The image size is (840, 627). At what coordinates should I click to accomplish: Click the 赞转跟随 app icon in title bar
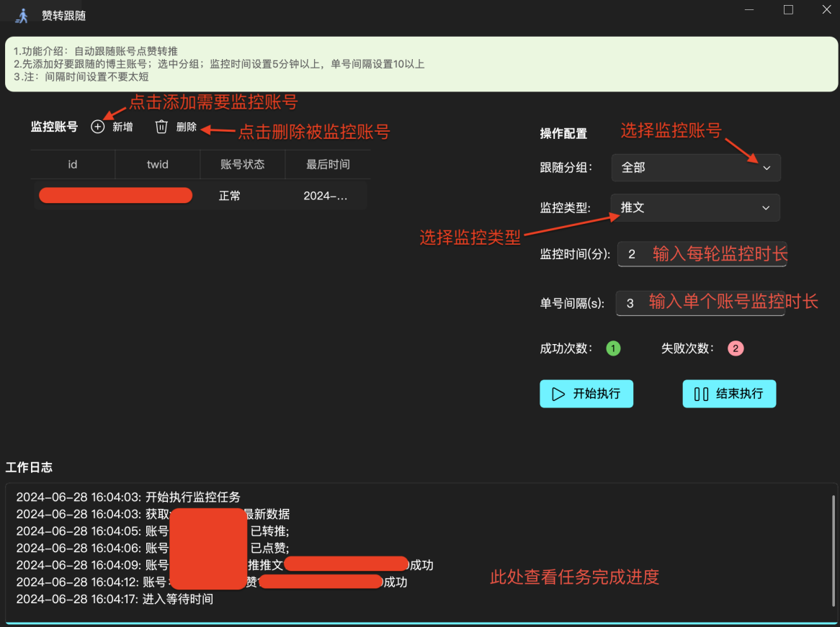pyautogui.click(x=22, y=15)
